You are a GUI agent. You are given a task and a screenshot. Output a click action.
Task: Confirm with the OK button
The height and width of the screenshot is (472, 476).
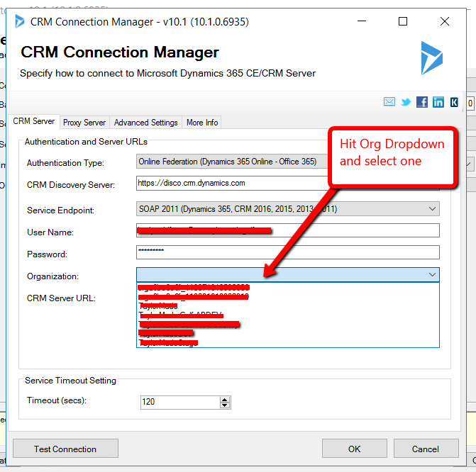click(x=354, y=449)
